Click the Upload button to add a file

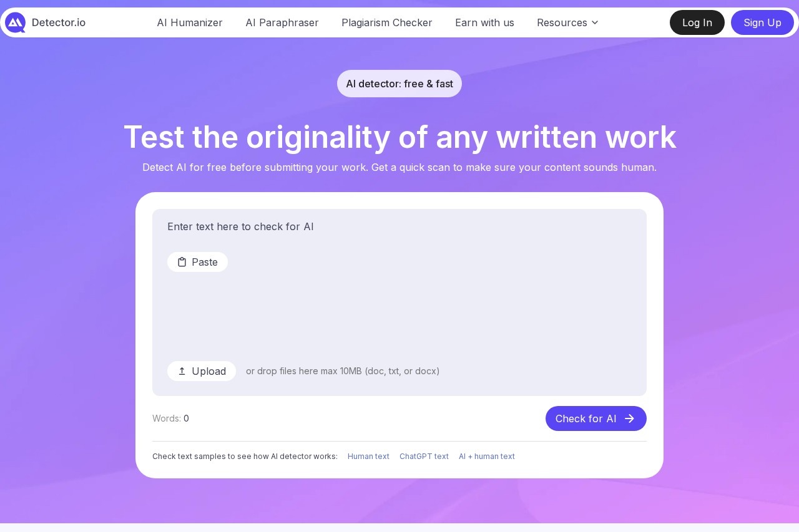point(201,371)
